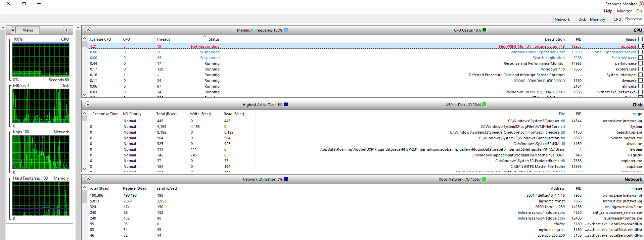Collapse the Disk section chevron
The image size is (644, 240).
point(88,105)
